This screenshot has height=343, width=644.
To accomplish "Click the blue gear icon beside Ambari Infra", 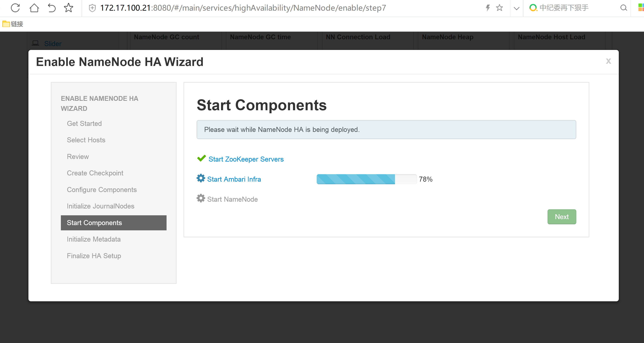I will pos(201,178).
